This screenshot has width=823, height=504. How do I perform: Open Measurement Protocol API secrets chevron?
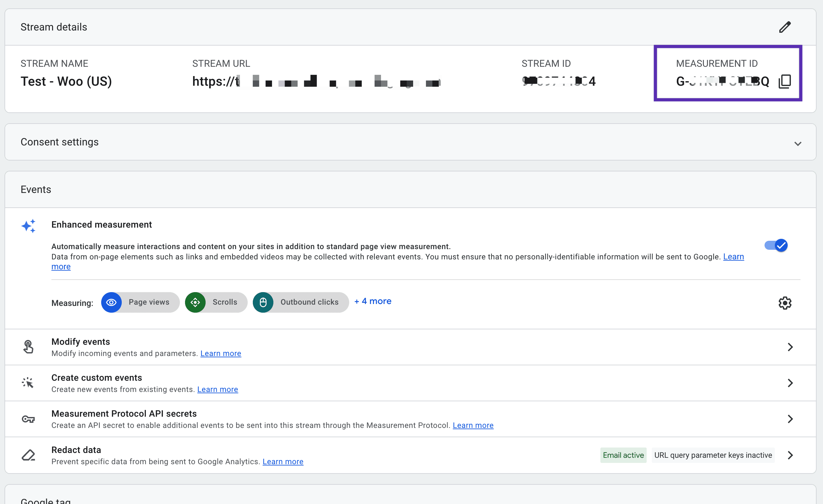[x=790, y=419]
